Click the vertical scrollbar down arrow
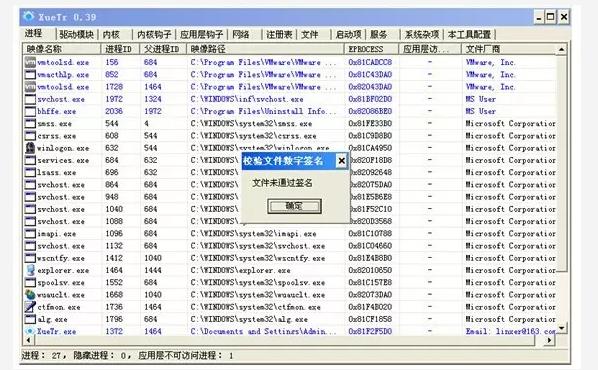598x370 pixels. click(561, 327)
